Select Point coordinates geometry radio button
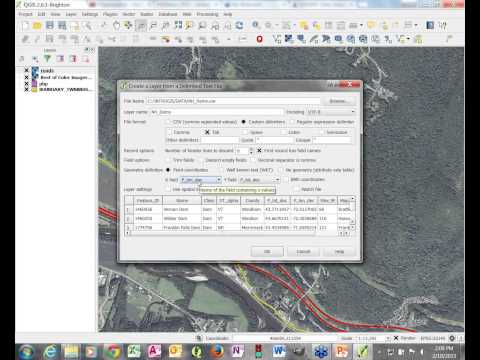This screenshot has height=360, width=480. click(168, 170)
